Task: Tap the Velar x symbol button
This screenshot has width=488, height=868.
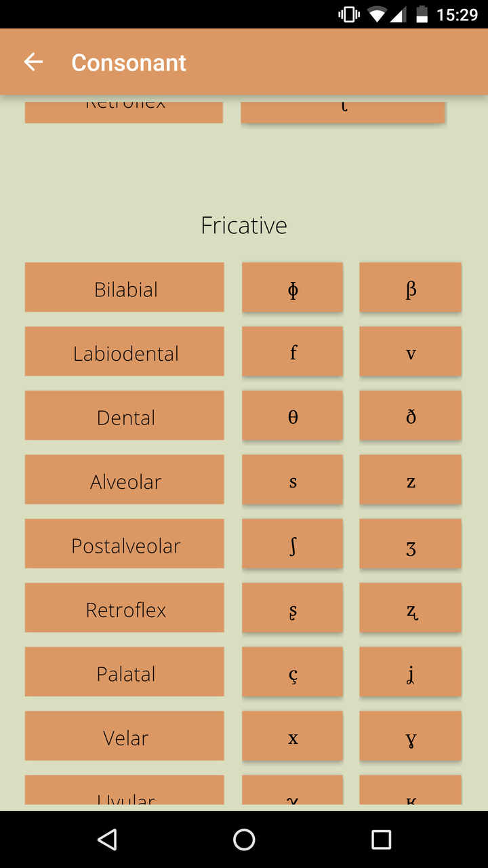Action: (292, 736)
